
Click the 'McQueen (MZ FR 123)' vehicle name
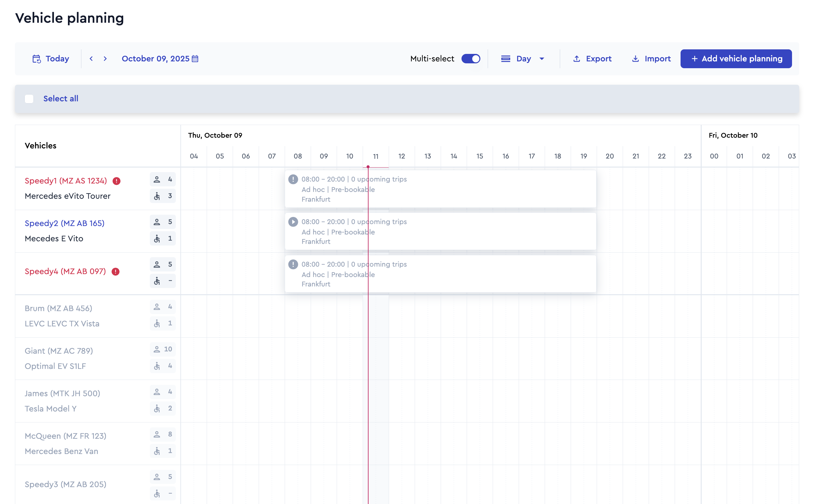pos(65,436)
